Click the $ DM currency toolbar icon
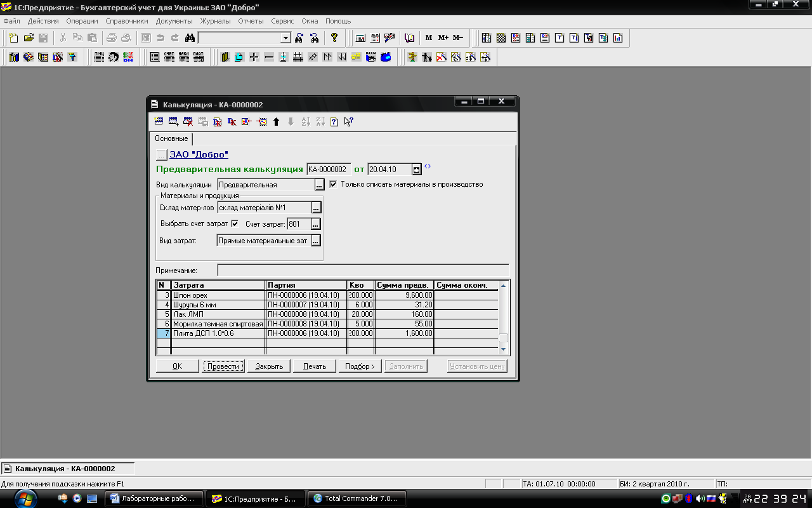 point(128,57)
